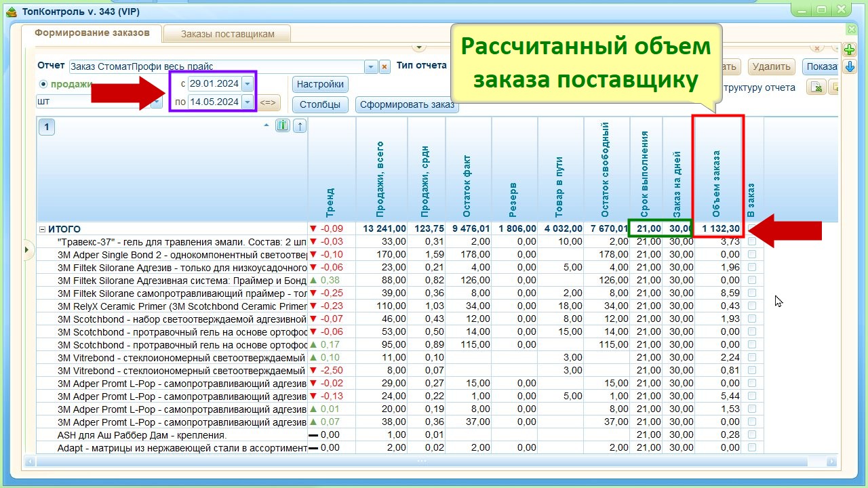Click the small sort triangle in the name header
The height and width of the screenshot is (488, 868).
pyautogui.click(x=266, y=125)
